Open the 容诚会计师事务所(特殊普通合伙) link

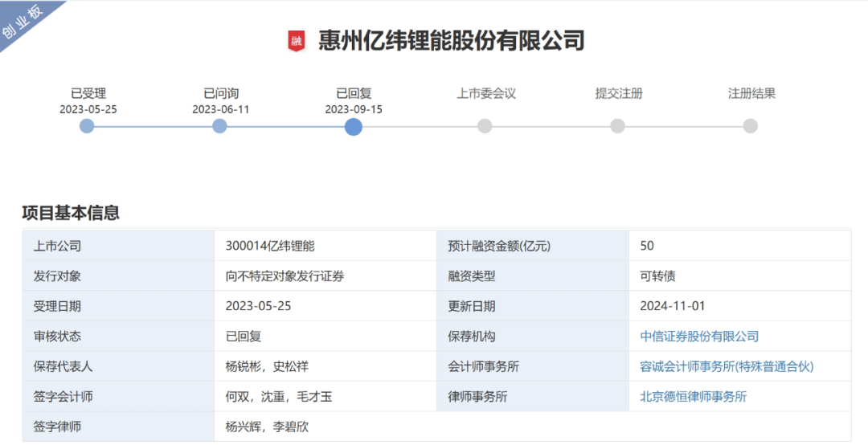point(727,366)
